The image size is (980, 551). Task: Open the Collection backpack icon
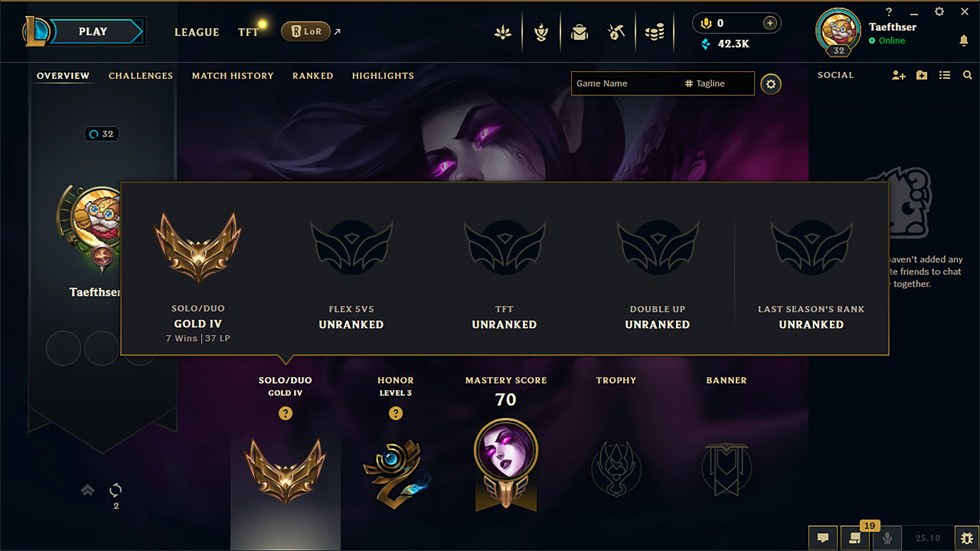coord(579,32)
